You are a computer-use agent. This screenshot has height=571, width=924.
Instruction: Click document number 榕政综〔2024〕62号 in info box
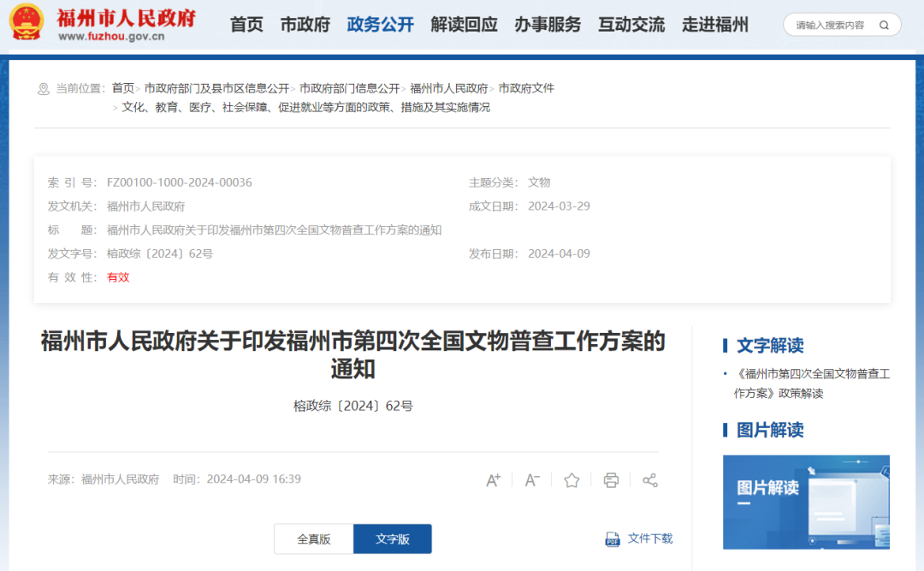160,253
